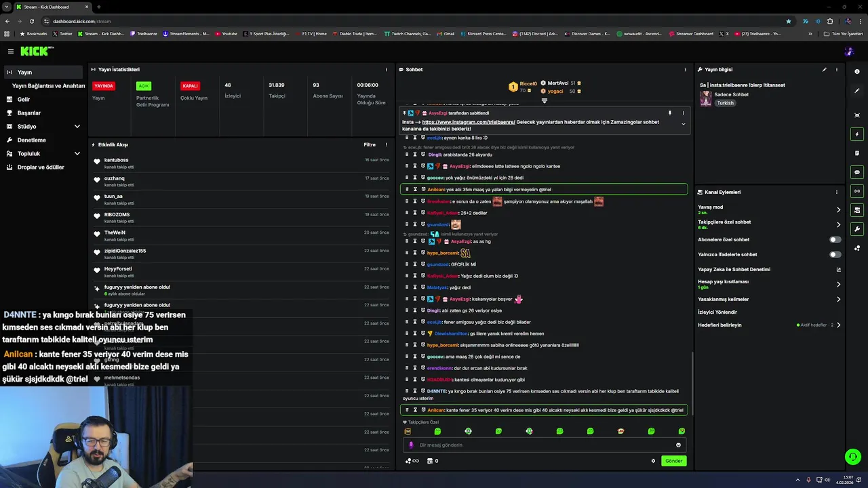868x488 pixels.
Task: Open the hamburger menu beside the Kick logo
Action: (11, 51)
